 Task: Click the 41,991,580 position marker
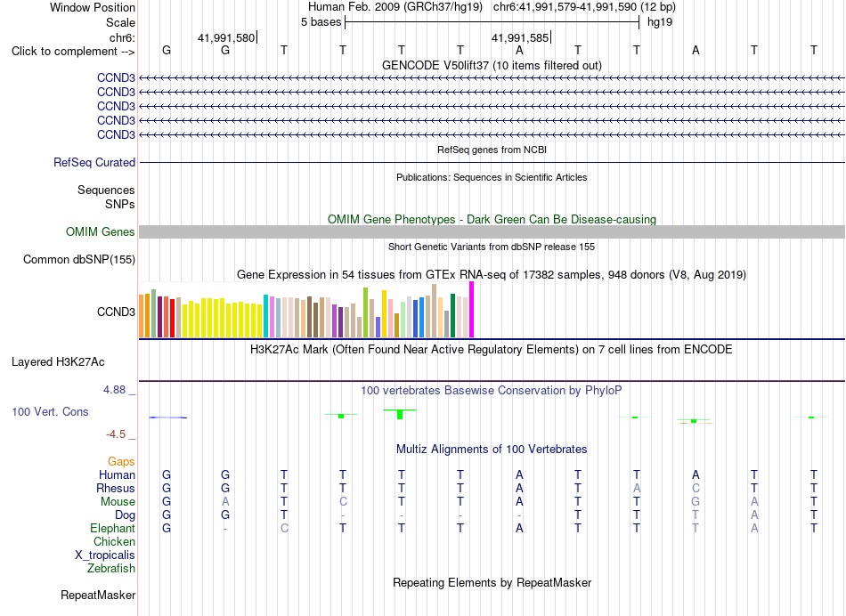click(x=226, y=37)
